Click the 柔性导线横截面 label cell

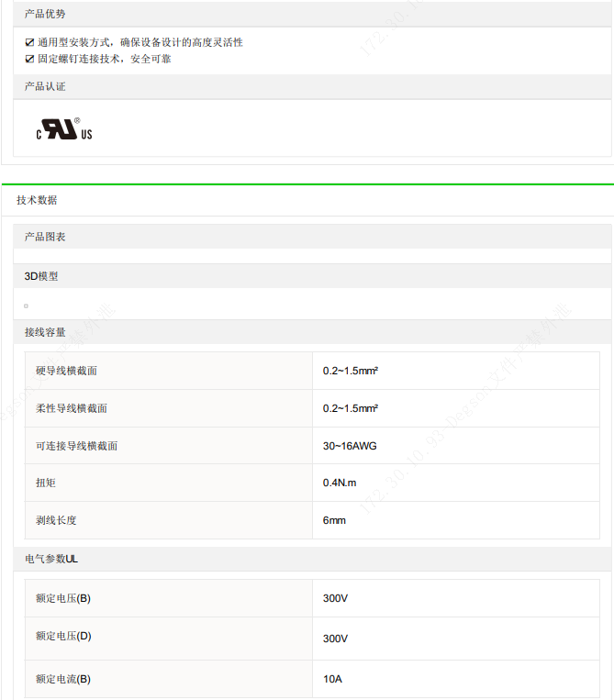point(169,408)
